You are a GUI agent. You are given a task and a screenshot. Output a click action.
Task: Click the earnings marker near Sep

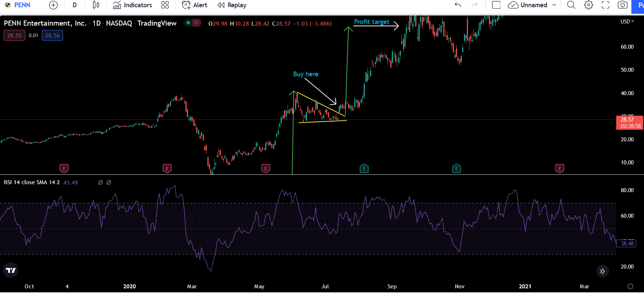[x=364, y=168]
